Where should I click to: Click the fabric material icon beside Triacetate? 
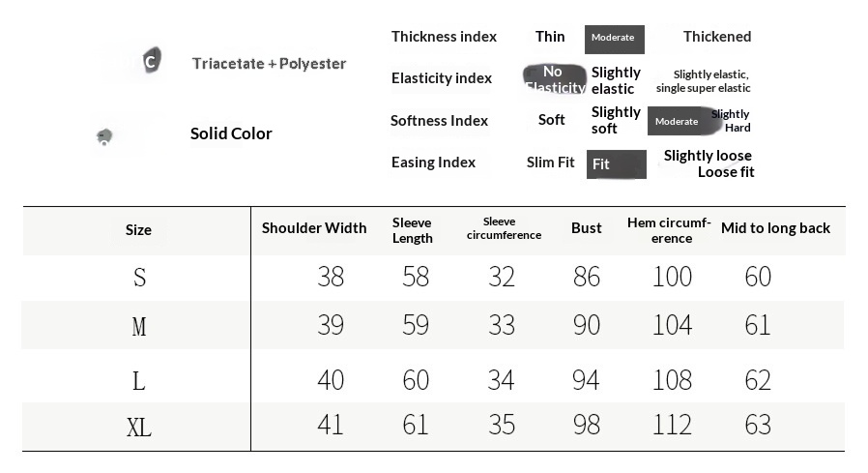coord(152,60)
